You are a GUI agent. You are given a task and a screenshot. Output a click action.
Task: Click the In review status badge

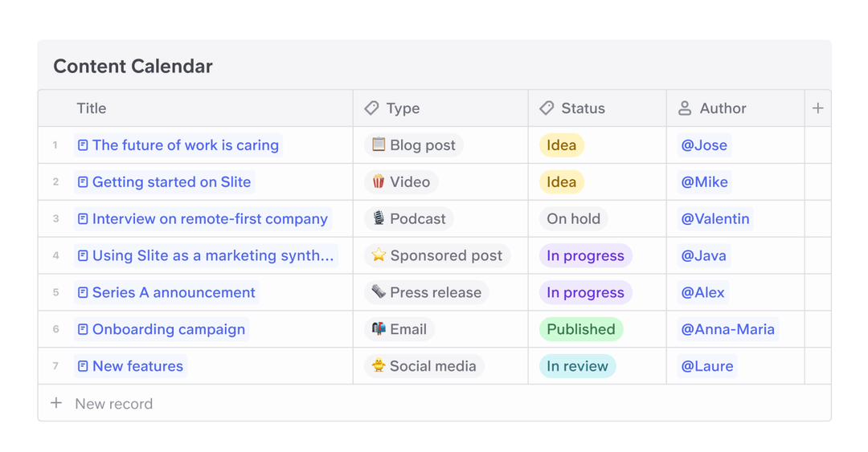pos(577,367)
